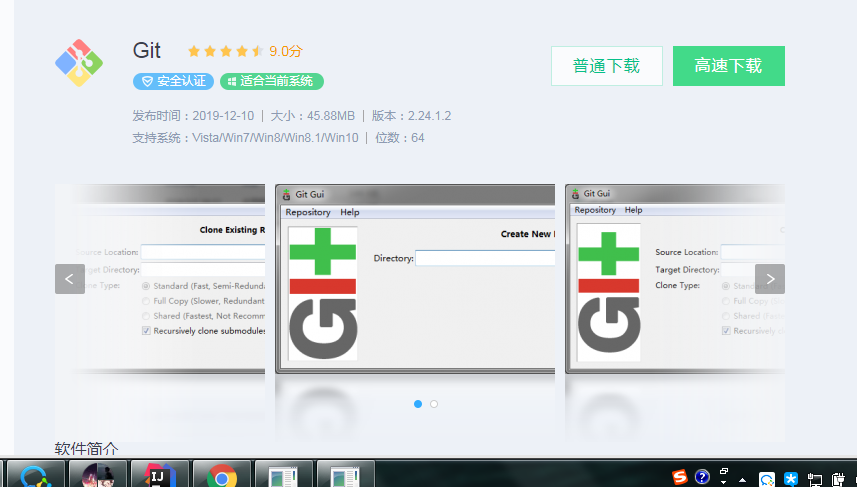Click the large Git logo in center preview
Viewport: 857px width, 487px height.
323,294
